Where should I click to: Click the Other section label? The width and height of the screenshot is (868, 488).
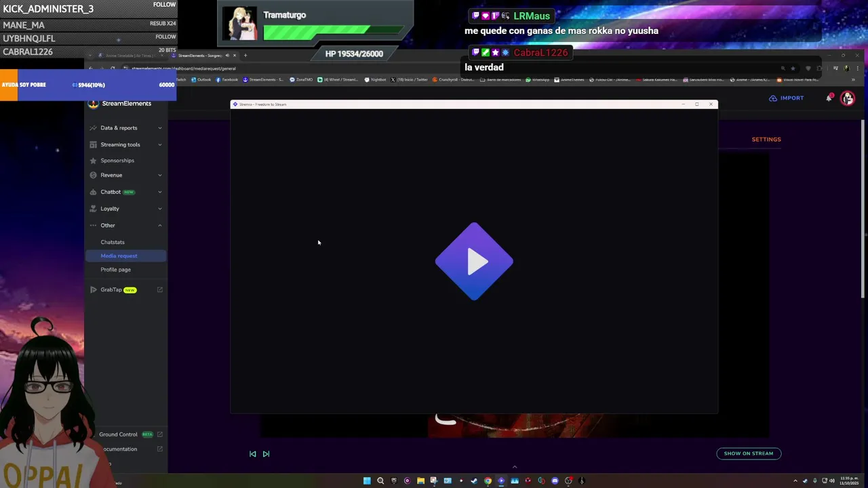[x=108, y=225]
